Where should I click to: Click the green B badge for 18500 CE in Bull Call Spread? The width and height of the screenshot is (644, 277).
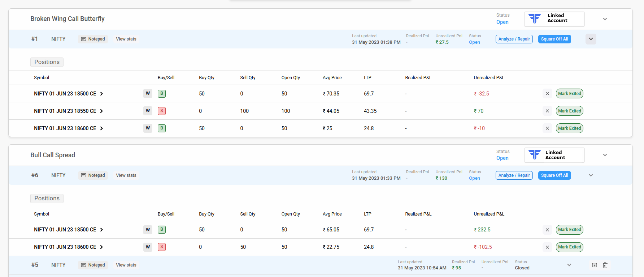[162, 230]
